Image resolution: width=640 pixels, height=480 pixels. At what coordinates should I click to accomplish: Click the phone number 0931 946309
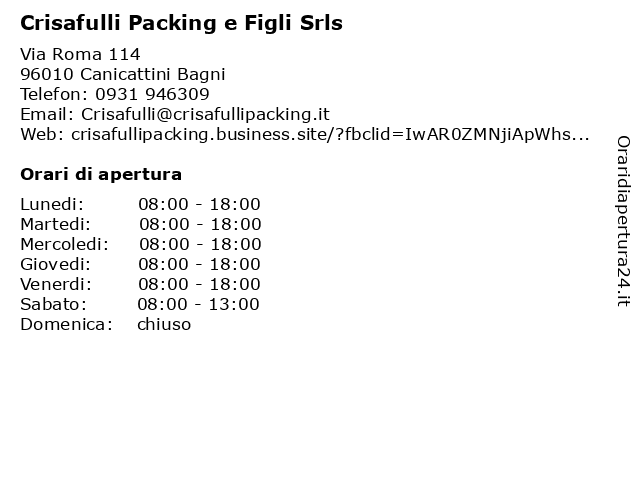pos(152,94)
